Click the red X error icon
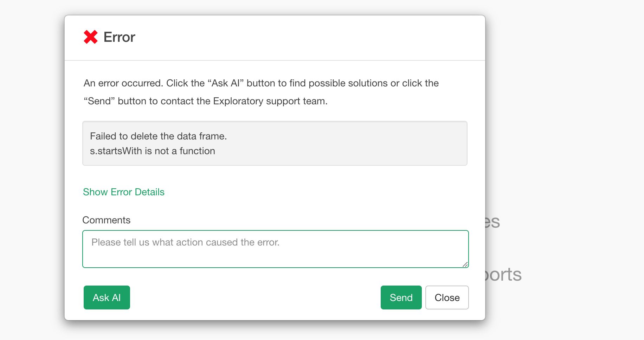The width and height of the screenshot is (644, 340). [x=91, y=37]
